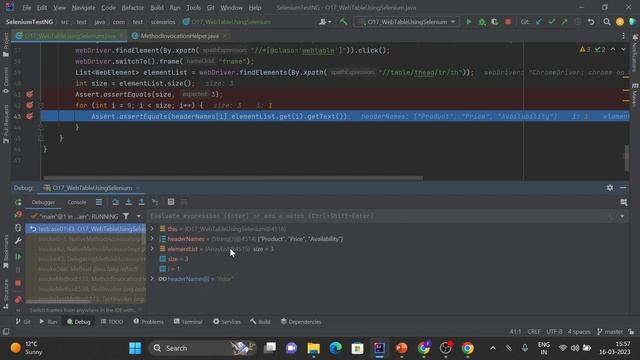Click the Step Out button in the debugger toolbar
This screenshot has height=360, width=640.
(142, 202)
